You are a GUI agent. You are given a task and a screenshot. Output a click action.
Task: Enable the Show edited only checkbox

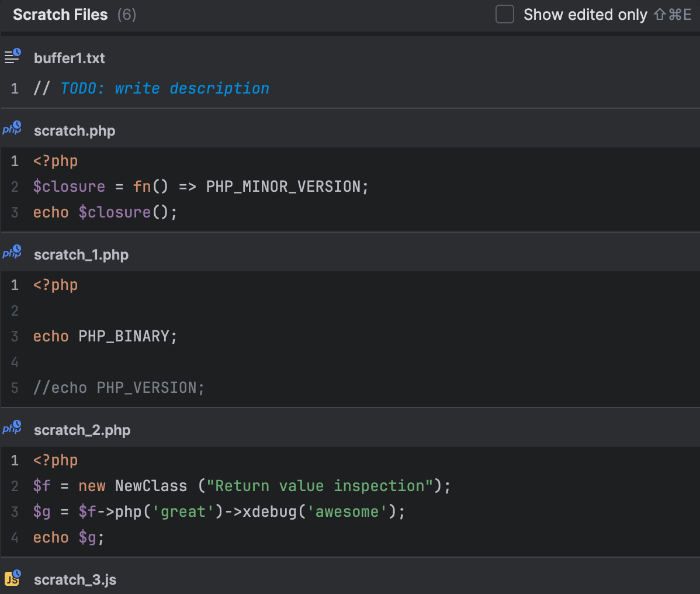point(505,15)
